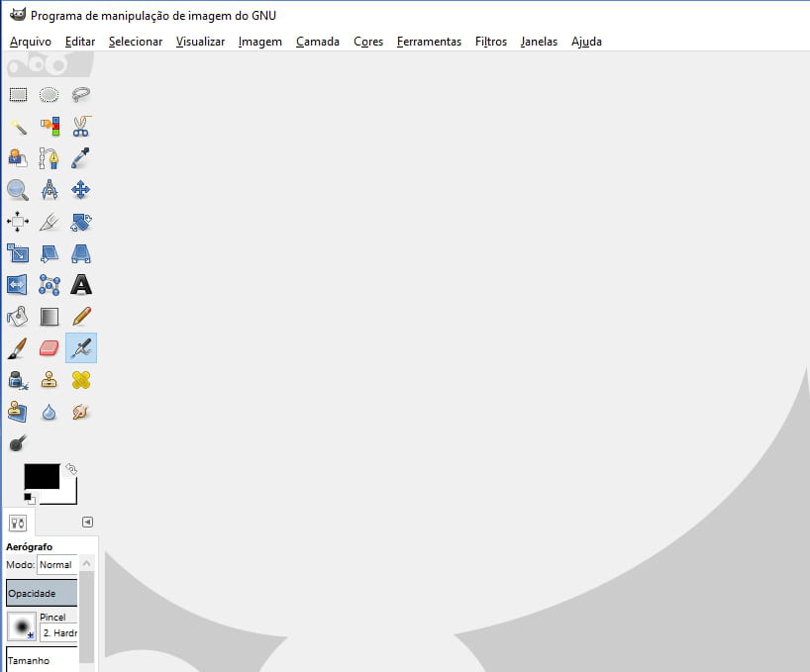
Task: Choose the Bucket Fill tool
Action: click(18, 317)
